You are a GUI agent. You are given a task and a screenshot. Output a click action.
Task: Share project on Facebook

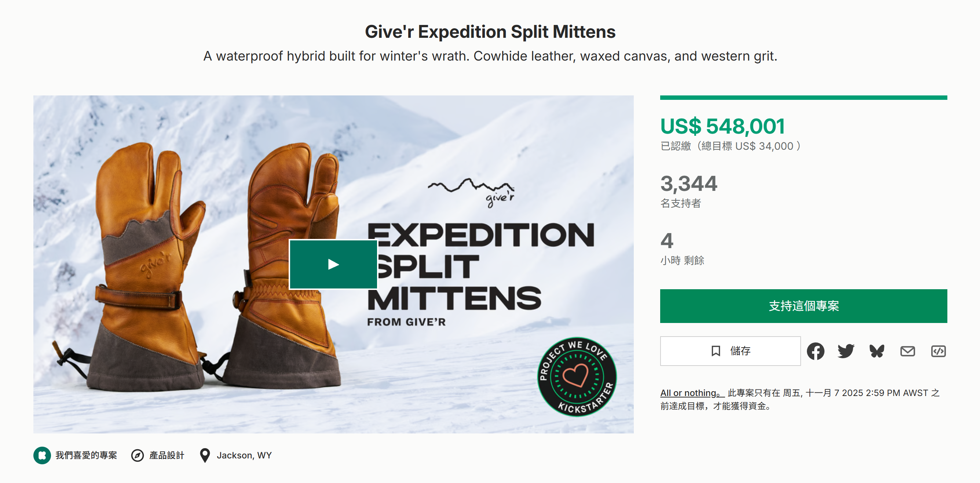815,351
